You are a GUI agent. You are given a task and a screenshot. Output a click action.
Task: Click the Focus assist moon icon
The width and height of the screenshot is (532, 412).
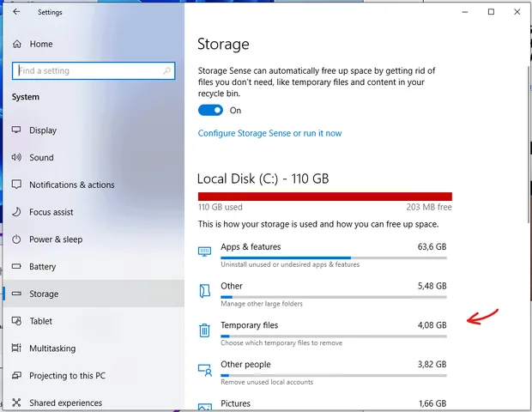click(16, 212)
